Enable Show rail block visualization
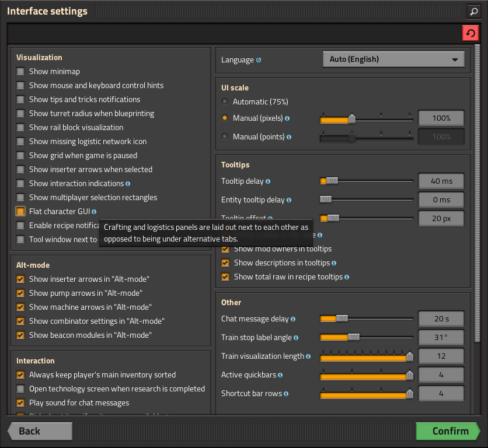The height and width of the screenshot is (448, 488). pos(20,128)
